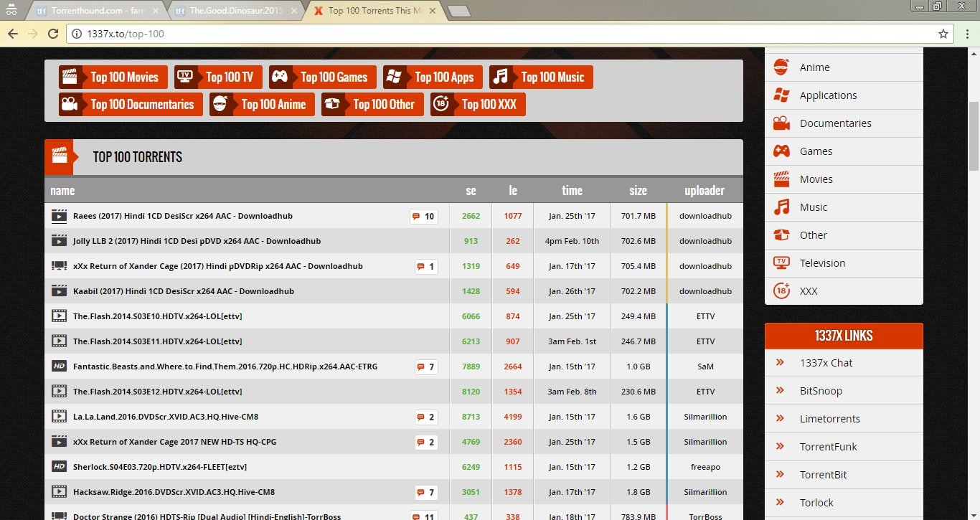Open Top 100 Music category
Viewport: 980px width, 520px height.
click(541, 77)
